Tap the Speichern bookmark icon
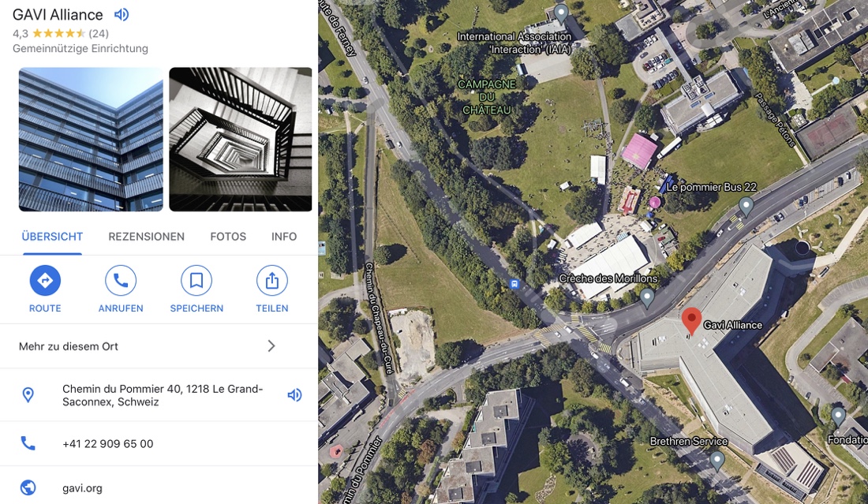The width and height of the screenshot is (868, 504). point(196,281)
